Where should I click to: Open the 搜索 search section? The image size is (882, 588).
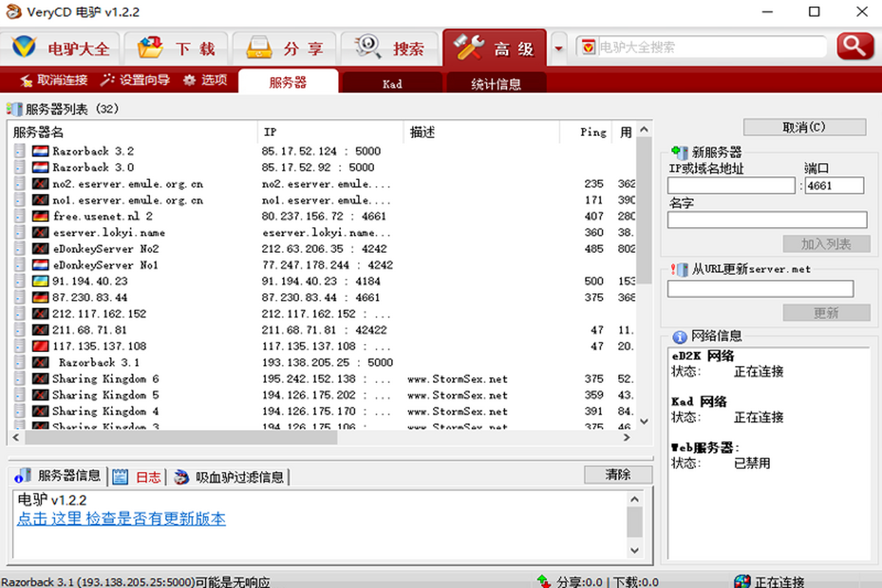pyautogui.click(x=390, y=49)
